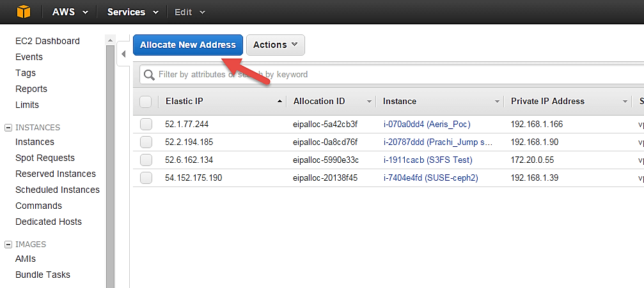Open the Private IP Address column arrow
Screen dimensions: 644x288
[625, 102]
